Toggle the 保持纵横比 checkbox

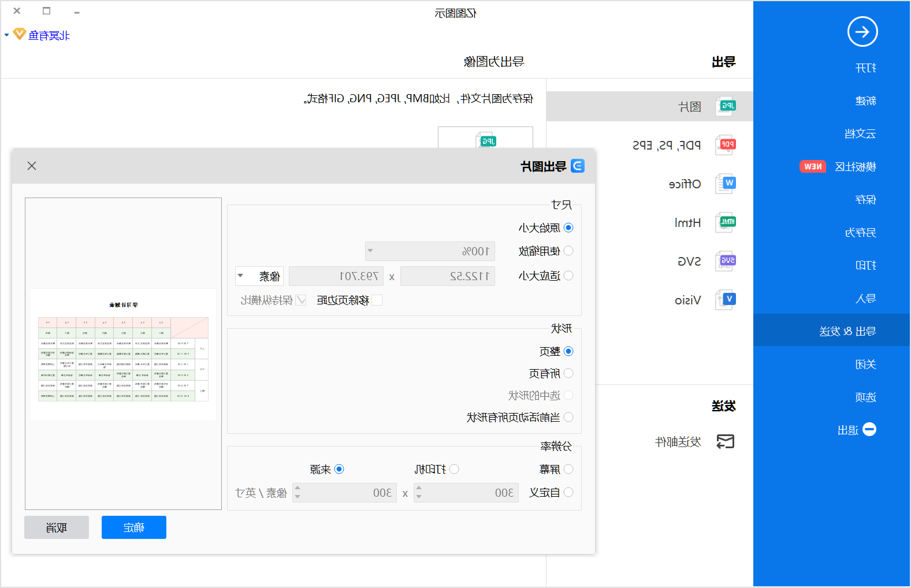[x=301, y=300]
